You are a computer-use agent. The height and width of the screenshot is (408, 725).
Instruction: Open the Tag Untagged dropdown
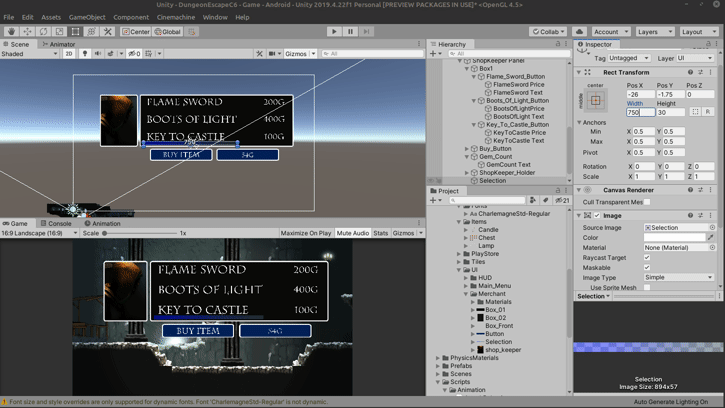(629, 58)
